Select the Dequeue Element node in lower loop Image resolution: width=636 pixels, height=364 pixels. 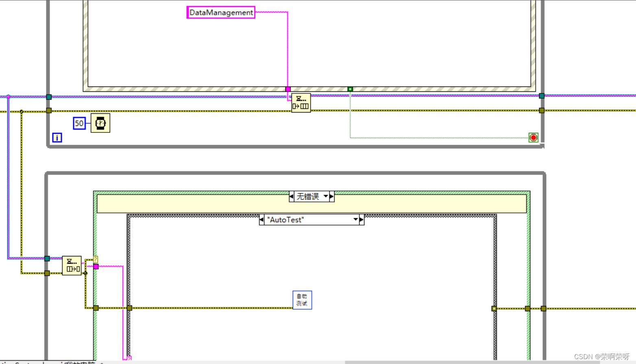pyautogui.click(x=72, y=266)
